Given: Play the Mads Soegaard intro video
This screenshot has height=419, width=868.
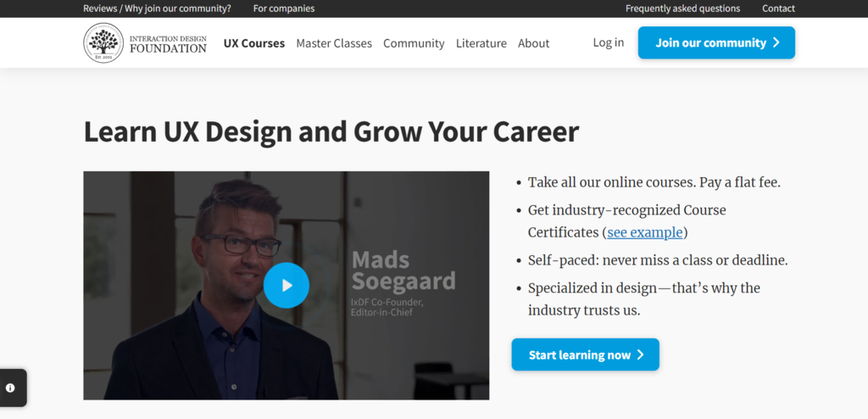Looking at the screenshot, I should point(287,285).
